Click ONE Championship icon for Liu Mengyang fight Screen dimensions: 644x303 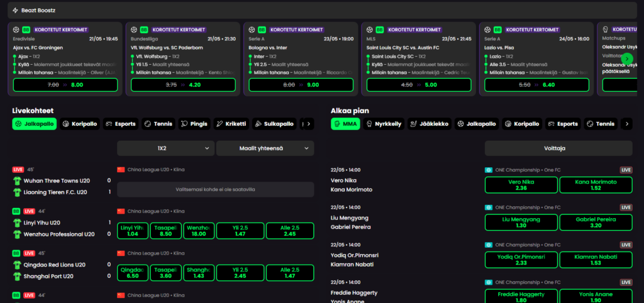point(488,207)
